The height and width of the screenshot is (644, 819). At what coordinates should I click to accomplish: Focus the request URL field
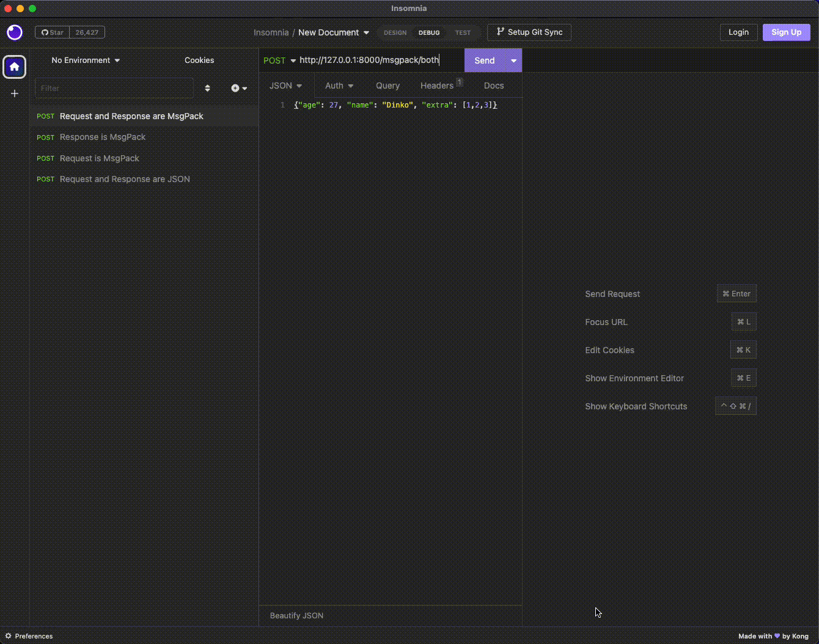380,60
